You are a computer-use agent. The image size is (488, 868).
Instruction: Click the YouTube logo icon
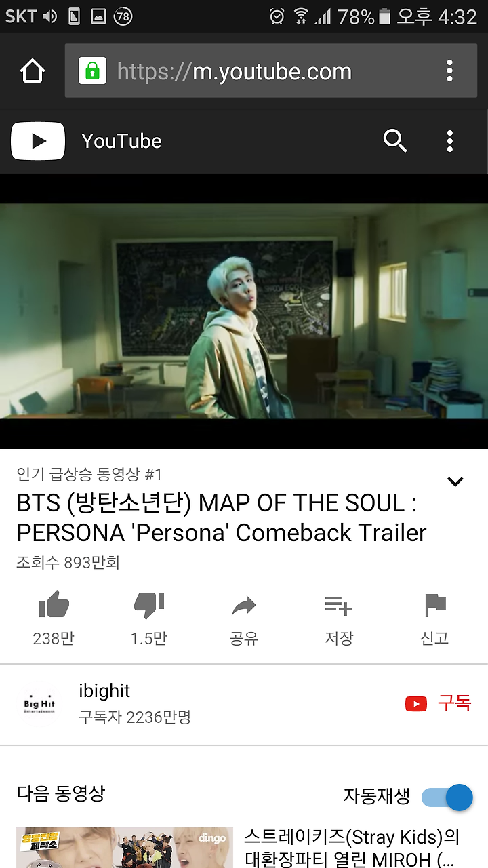38,141
